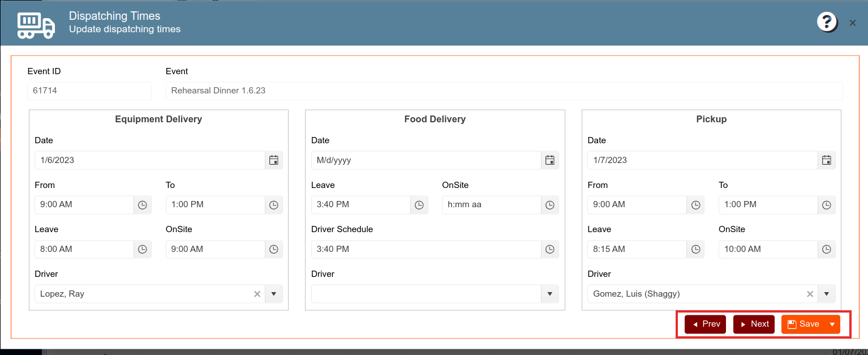
Task: Click the Driver Schedule label
Action: click(x=342, y=229)
